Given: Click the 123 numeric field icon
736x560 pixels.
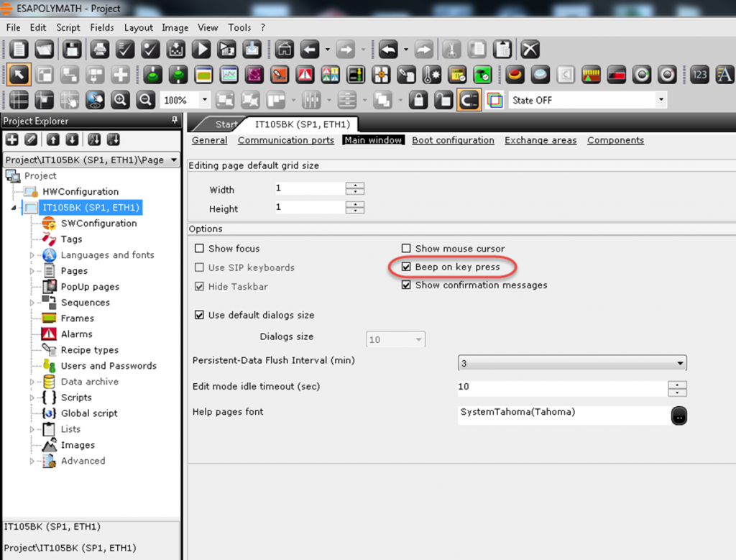Looking at the screenshot, I should point(699,75).
